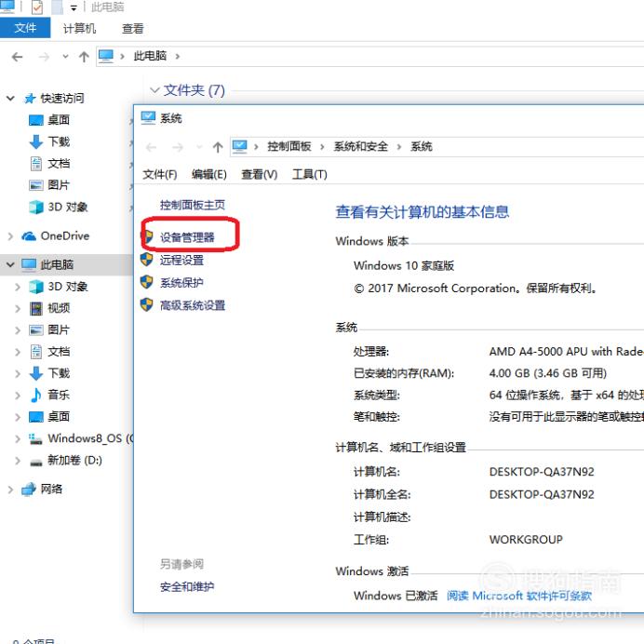Image resolution: width=644 pixels, height=644 pixels.
Task: Click 新加卷 (D:) drive icon
Action: [36, 463]
